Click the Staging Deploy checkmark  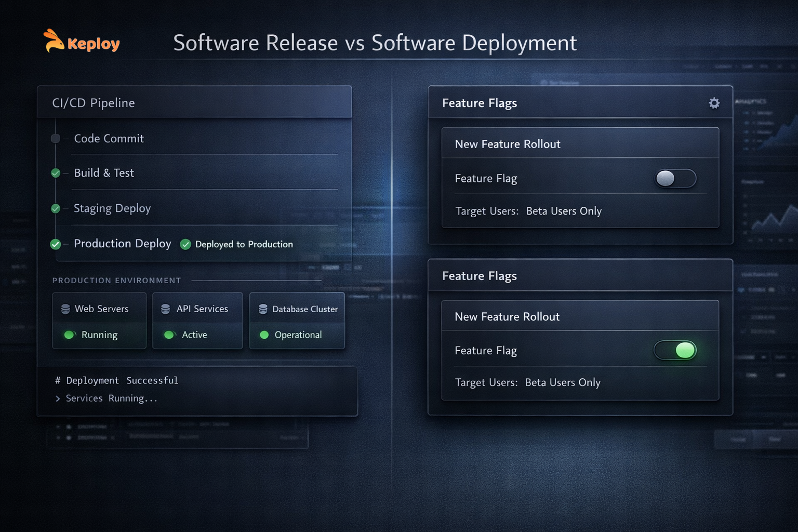point(56,208)
